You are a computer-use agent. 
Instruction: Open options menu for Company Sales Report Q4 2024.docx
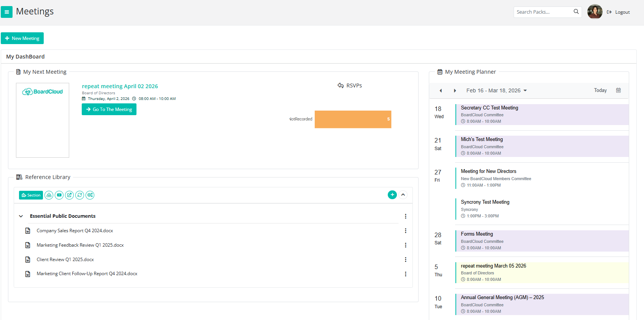[405, 231]
